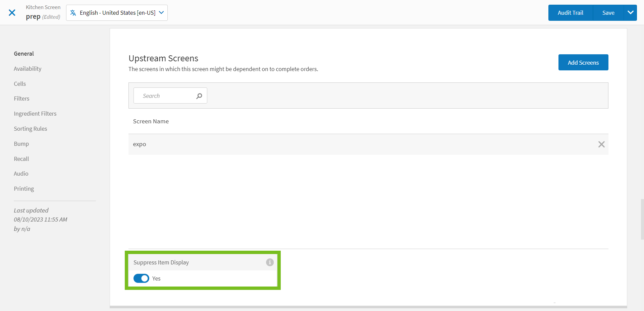Viewport: 644px width, 311px height.
Task: Select the Printing sidebar item
Action: click(24, 189)
